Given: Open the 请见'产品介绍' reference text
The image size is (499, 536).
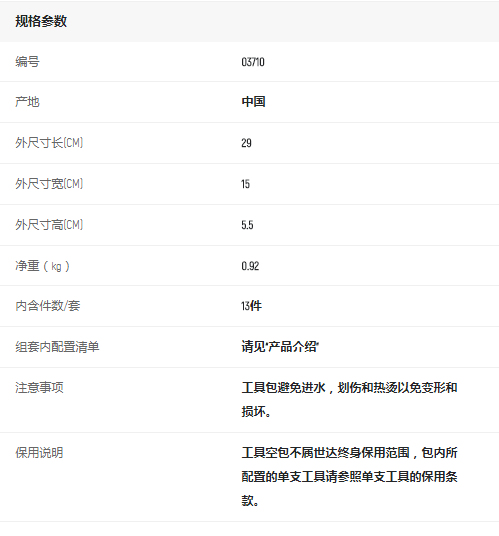Looking at the screenshot, I should click(280, 347).
